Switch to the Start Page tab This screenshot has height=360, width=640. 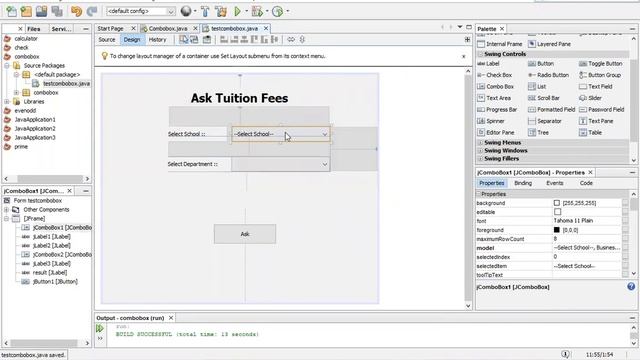111,29
